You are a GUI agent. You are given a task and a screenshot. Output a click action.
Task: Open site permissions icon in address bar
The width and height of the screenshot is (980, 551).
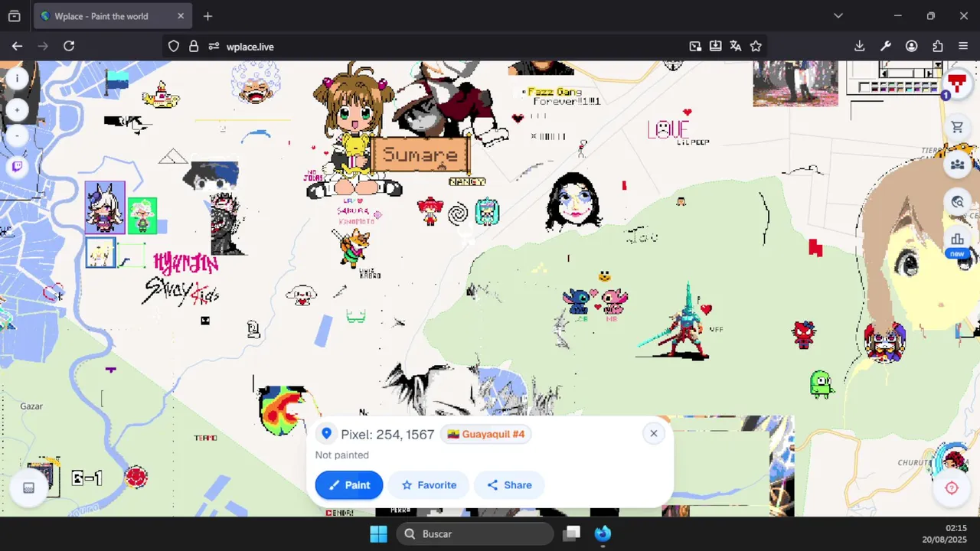pos(214,47)
